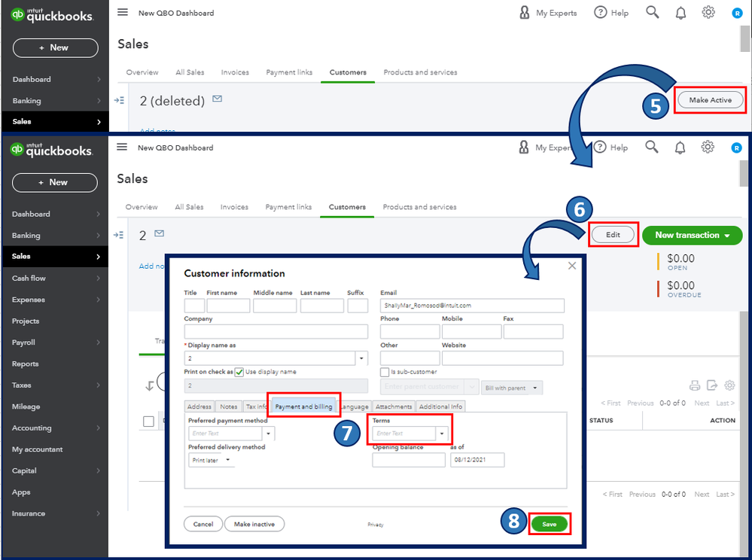Open the Print later delivery method dropdown
This screenshot has height=560, width=752.
point(211,461)
